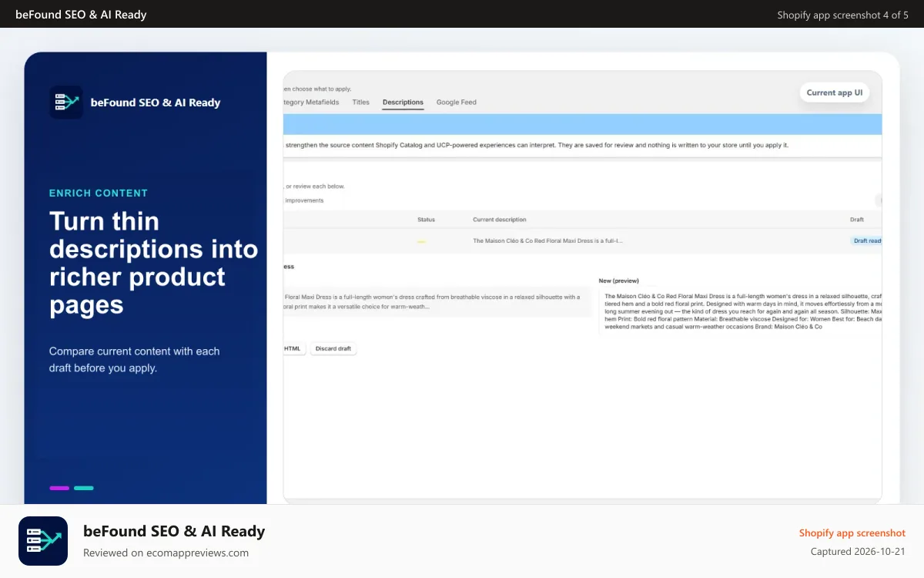Click the Turn thin descriptions headline
924x578 pixels.
(x=153, y=263)
